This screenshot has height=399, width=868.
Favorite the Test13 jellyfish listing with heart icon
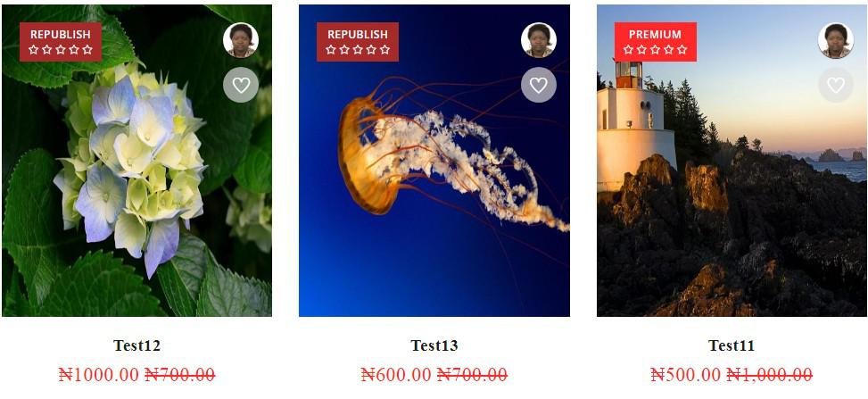pos(539,85)
